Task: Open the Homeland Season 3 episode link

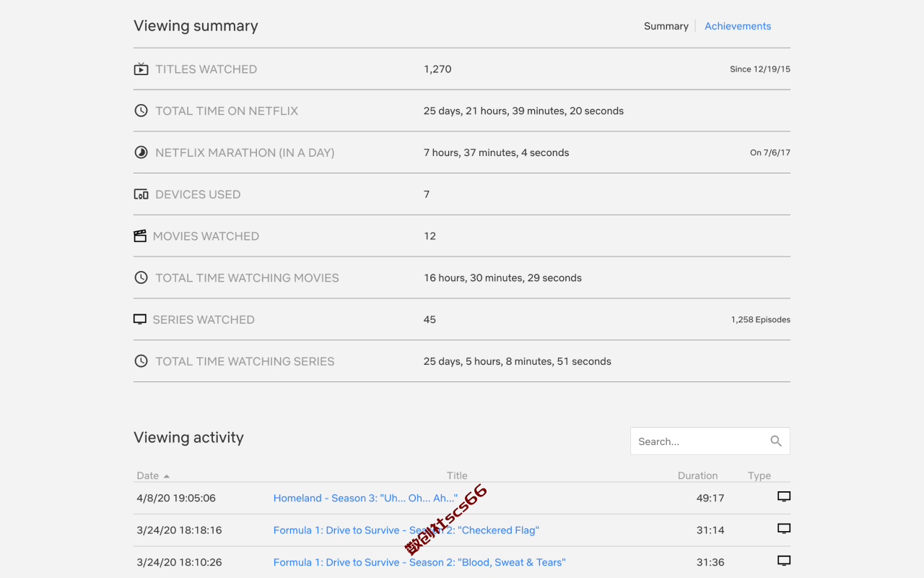Action: tap(365, 498)
